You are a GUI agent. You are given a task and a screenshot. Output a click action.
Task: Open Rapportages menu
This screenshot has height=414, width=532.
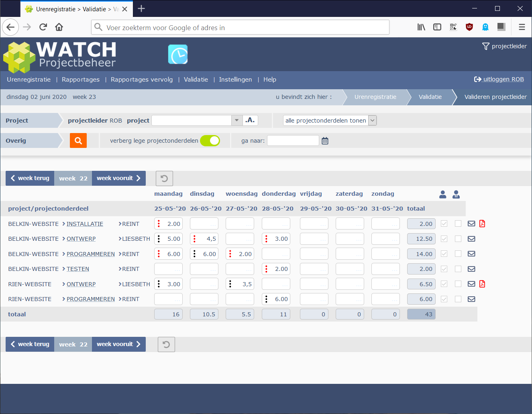(81, 80)
